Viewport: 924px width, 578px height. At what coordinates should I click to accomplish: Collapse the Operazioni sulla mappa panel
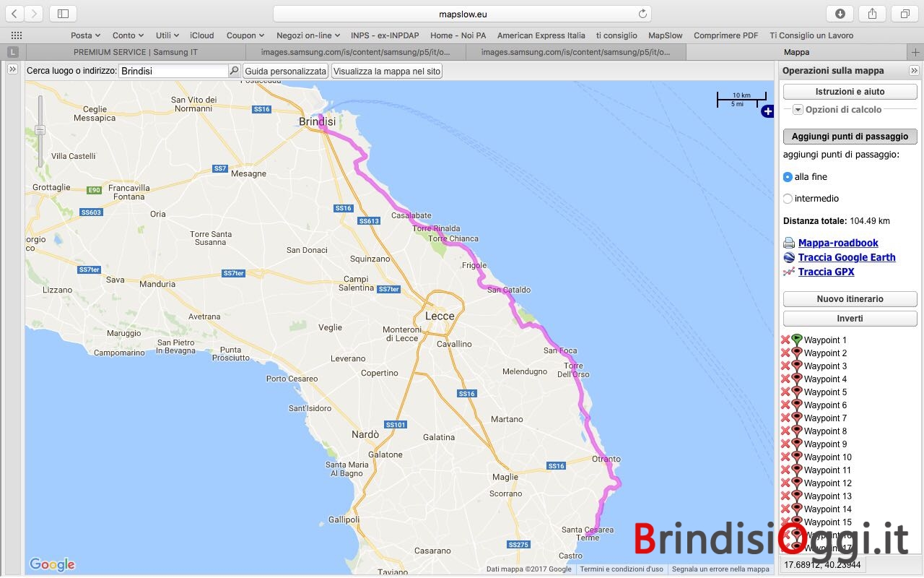[x=914, y=70]
